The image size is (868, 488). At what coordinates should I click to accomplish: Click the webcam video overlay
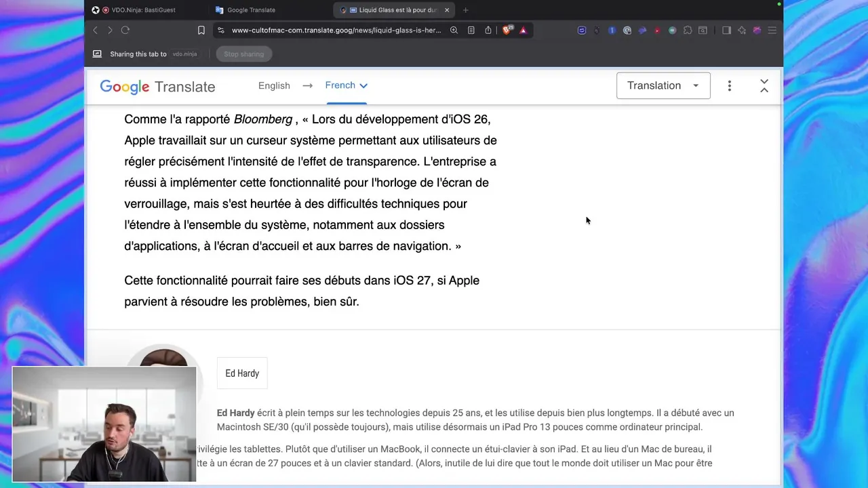(104, 424)
